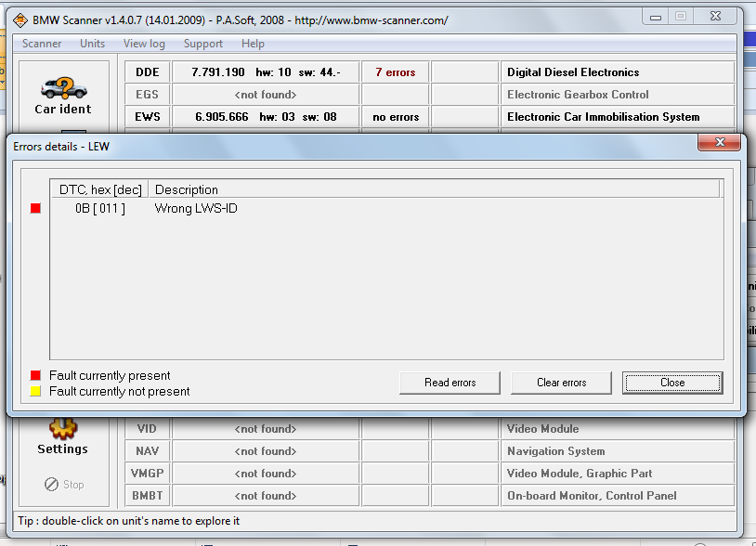This screenshot has width=756, height=546.
Task: Click the 'no errors' cell for EWS
Action: [x=396, y=117]
